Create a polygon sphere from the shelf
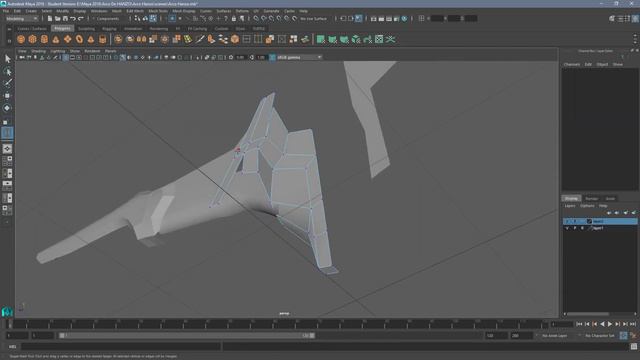The width and height of the screenshot is (640, 360). coord(21,39)
